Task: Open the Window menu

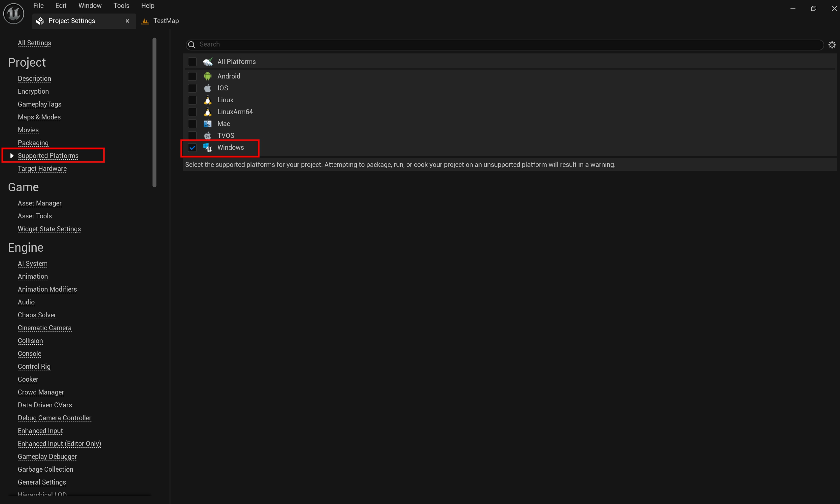Action: point(90,6)
